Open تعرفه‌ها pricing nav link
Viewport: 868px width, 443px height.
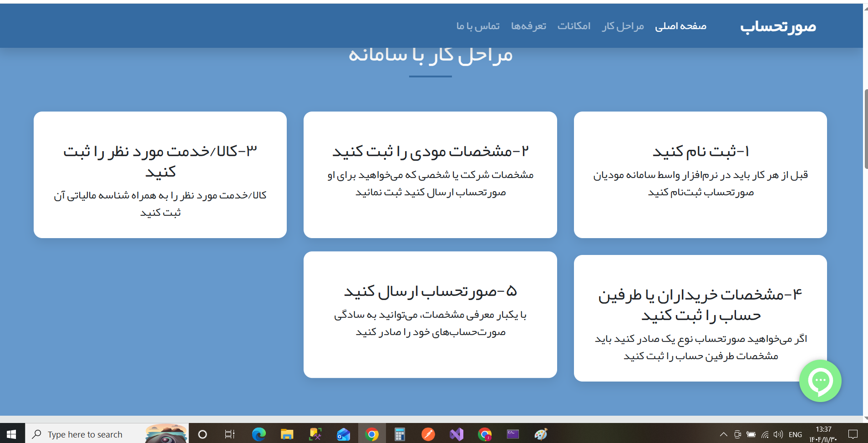[x=528, y=26]
